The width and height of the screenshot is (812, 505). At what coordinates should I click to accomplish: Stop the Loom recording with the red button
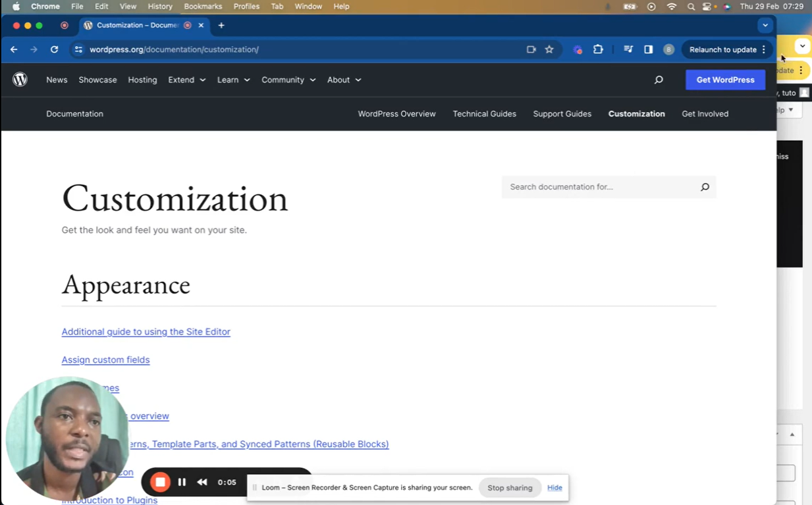point(160,482)
